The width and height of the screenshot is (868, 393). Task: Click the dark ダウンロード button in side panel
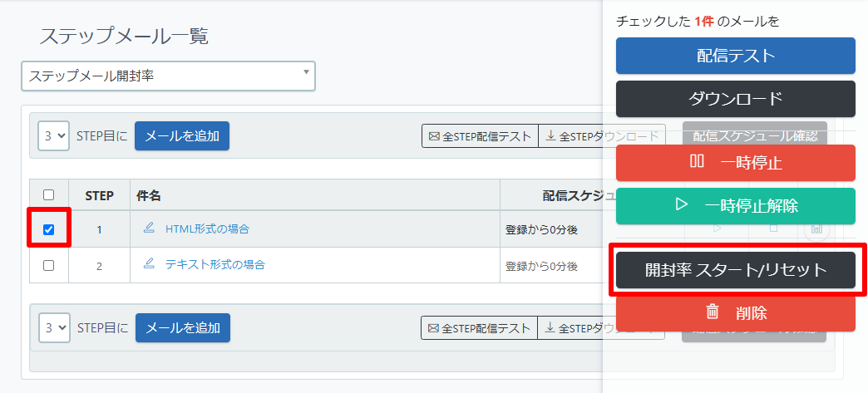736,98
